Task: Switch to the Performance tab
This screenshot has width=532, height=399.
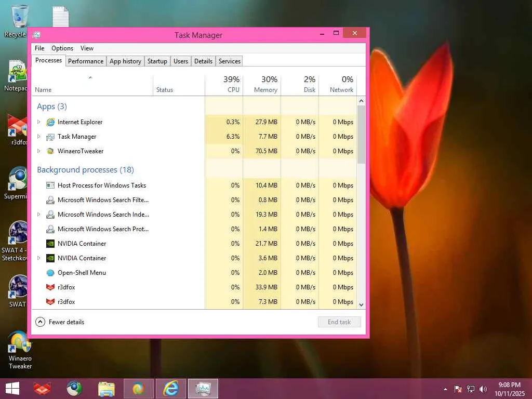Action: pos(86,61)
